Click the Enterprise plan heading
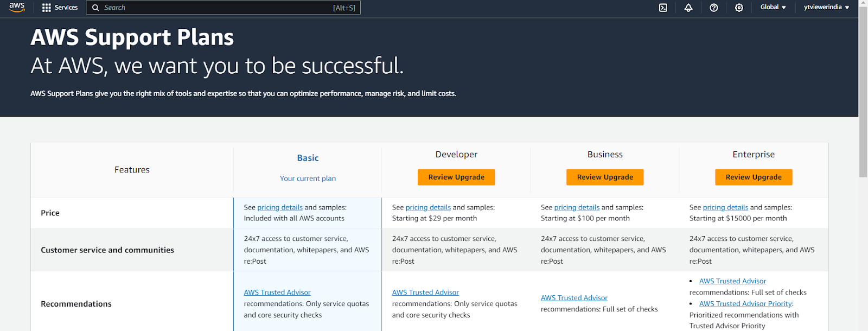 click(754, 155)
